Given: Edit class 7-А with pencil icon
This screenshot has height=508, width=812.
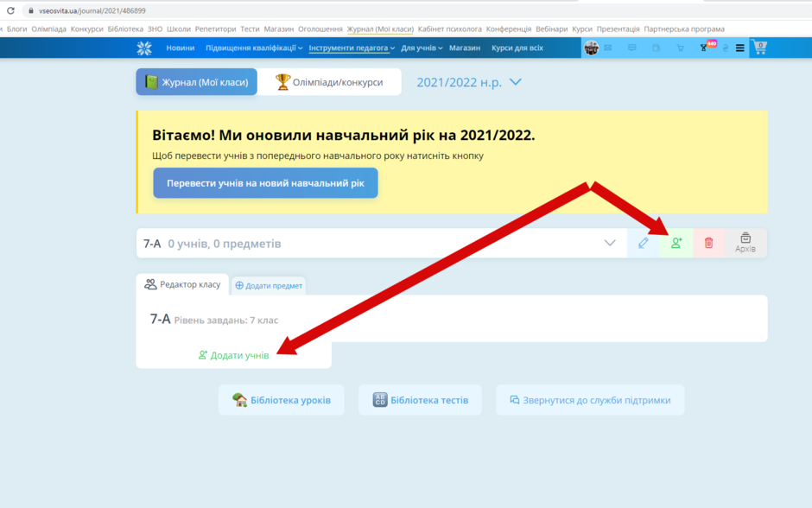Looking at the screenshot, I should [x=644, y=243].
